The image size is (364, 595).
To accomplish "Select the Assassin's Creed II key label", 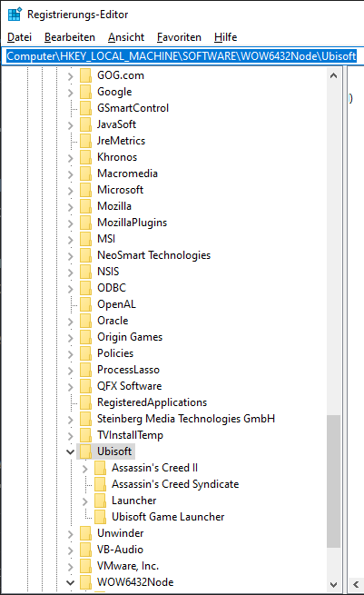I will tap(154, 468).
